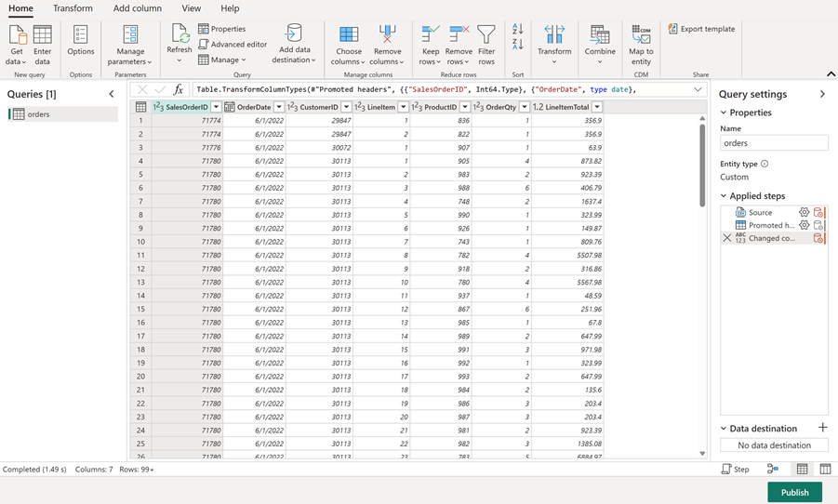The width and height of the screenshot is (838, 504).
Task: Click Remove columns
Action: (x=388, y=46)
